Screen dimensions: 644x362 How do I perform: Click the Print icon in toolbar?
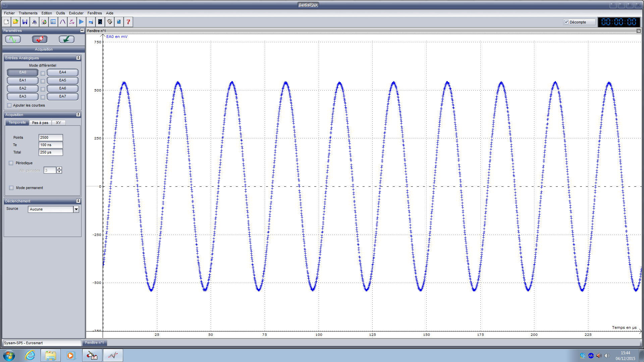pos(34,22)
